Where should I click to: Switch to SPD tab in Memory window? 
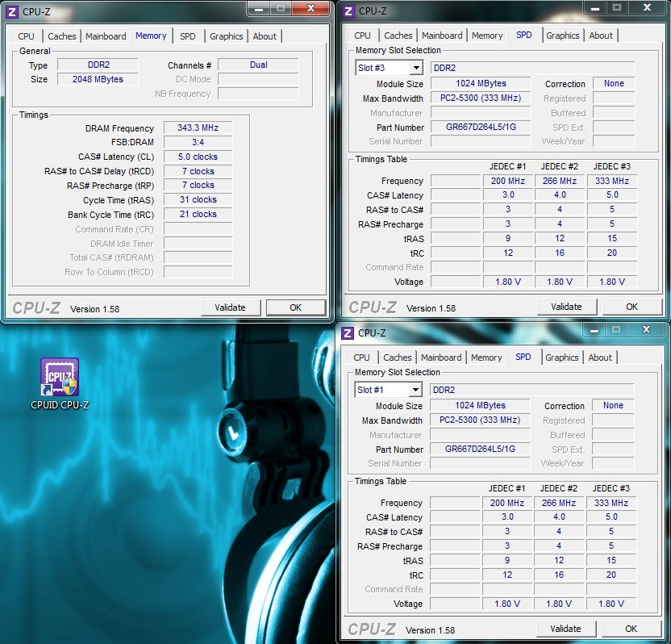click(x=187, y=36)
